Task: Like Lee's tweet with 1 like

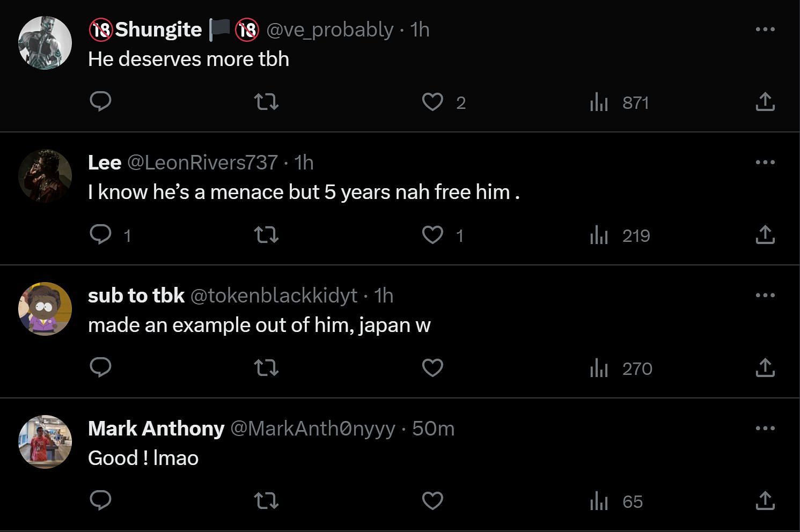Action: pyautogui.click(x=432, y=235)
